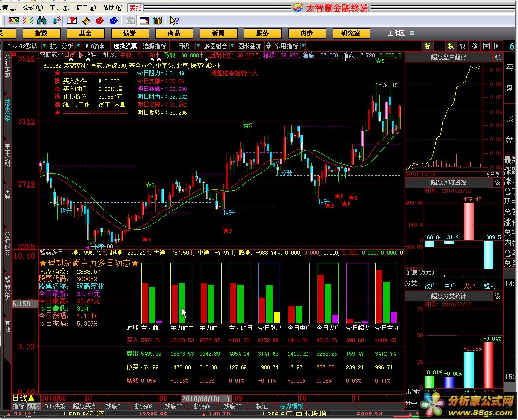Viewport: 518px width, 420px height.
Task: Open the 日线 period dropdown arrow
Action: (198, 46)
